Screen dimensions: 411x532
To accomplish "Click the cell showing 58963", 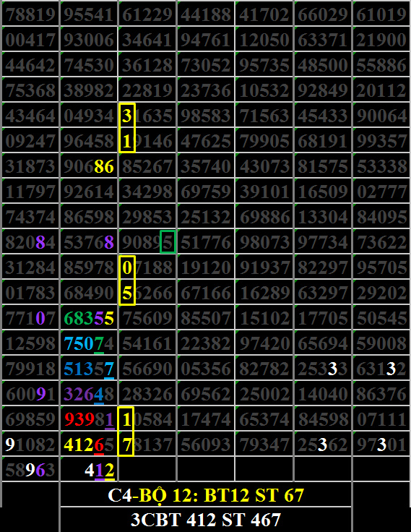I will (x=30, y=470).
